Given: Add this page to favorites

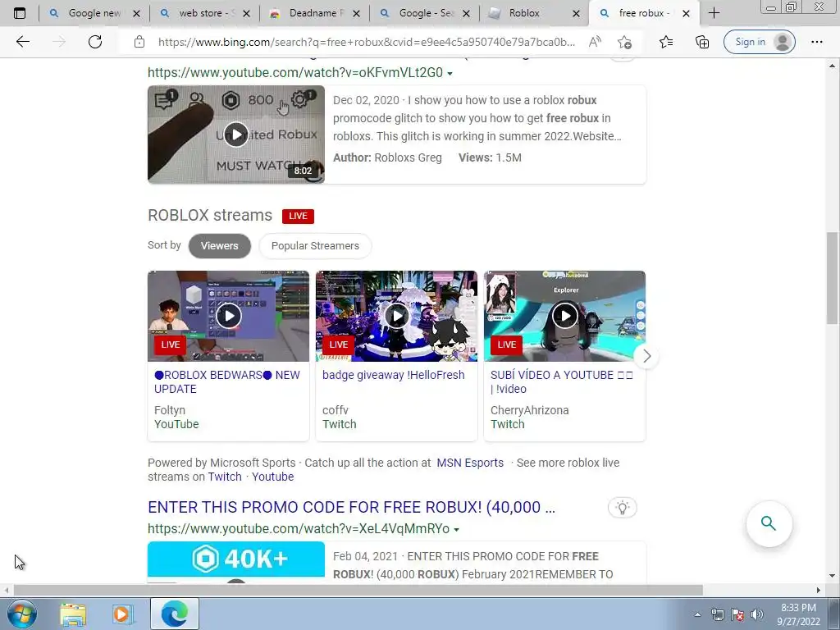Looking at the screenshot, I should 624,42.
